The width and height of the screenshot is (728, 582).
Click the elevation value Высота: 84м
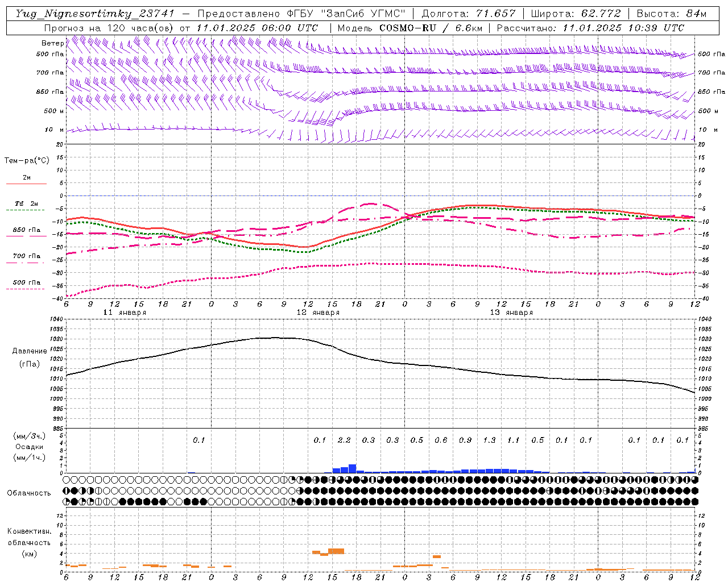click(672, 14)
